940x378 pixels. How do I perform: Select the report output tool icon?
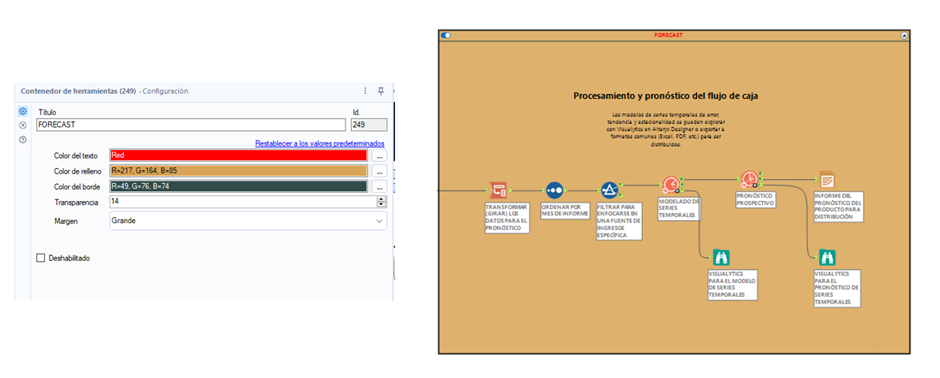(827, 179)
